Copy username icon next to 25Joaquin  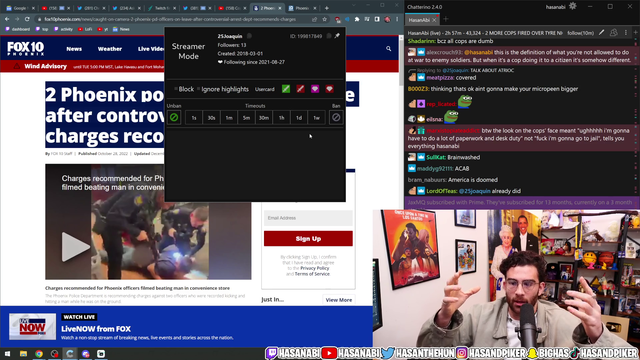(x=249, y=36)
